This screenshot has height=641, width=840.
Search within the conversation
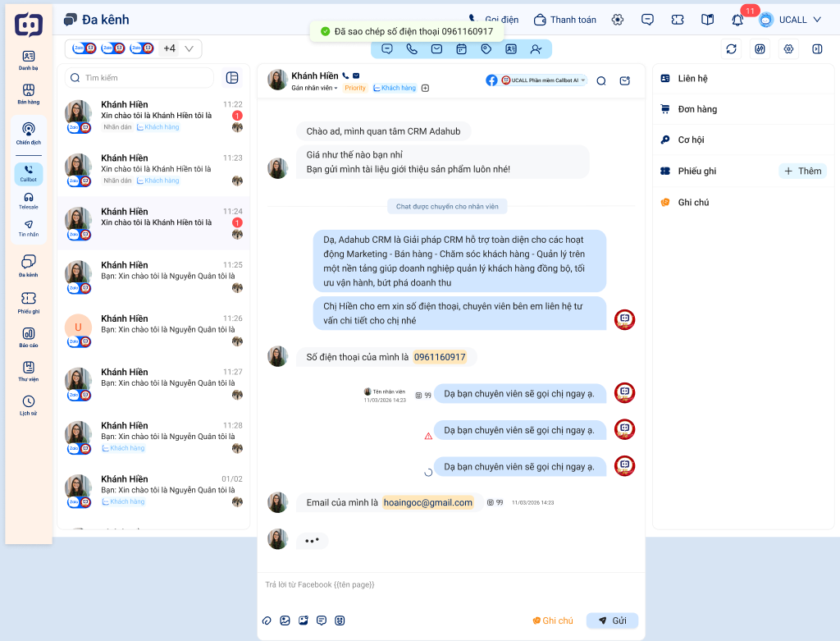[601, 81]
